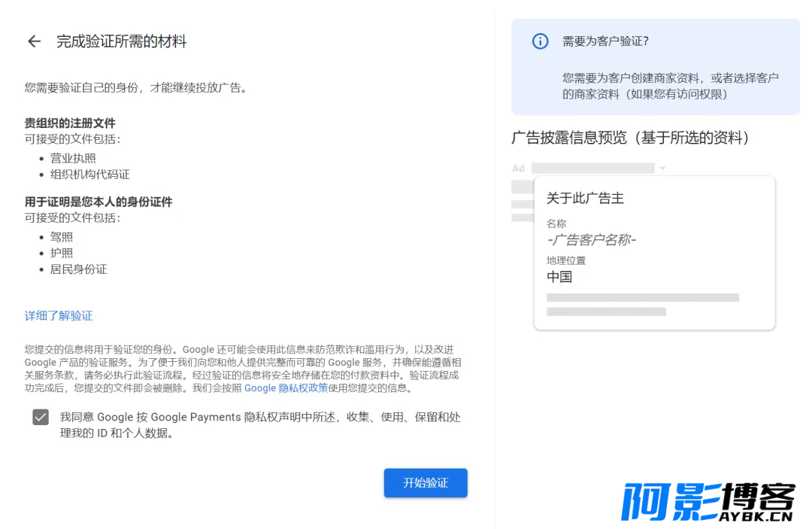Expand the Ad preview dropdown arrow
Viewport: 812px width, 529px height.
pyautogui.click(x=662, y=169)
